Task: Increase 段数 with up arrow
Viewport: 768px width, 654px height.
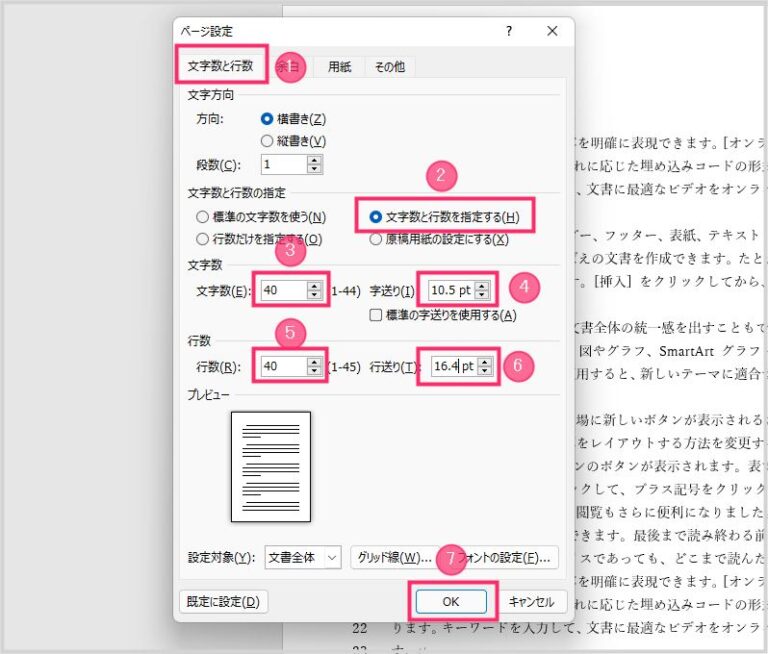Action: [x=314, y=160]
